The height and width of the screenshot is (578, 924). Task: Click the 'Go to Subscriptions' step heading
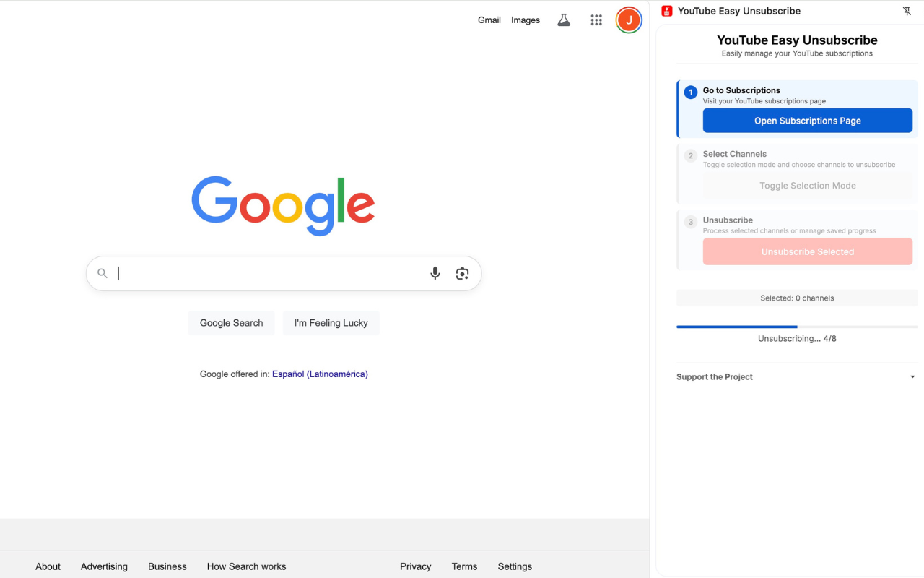tap(741, 90)
